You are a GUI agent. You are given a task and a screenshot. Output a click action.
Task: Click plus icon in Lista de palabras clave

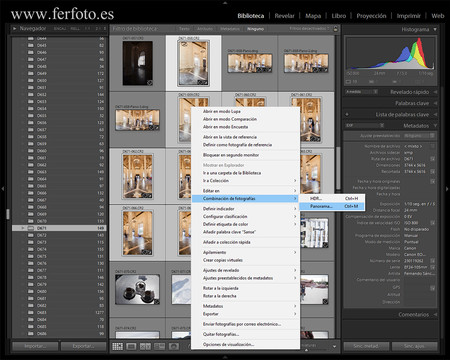(347, 114)
